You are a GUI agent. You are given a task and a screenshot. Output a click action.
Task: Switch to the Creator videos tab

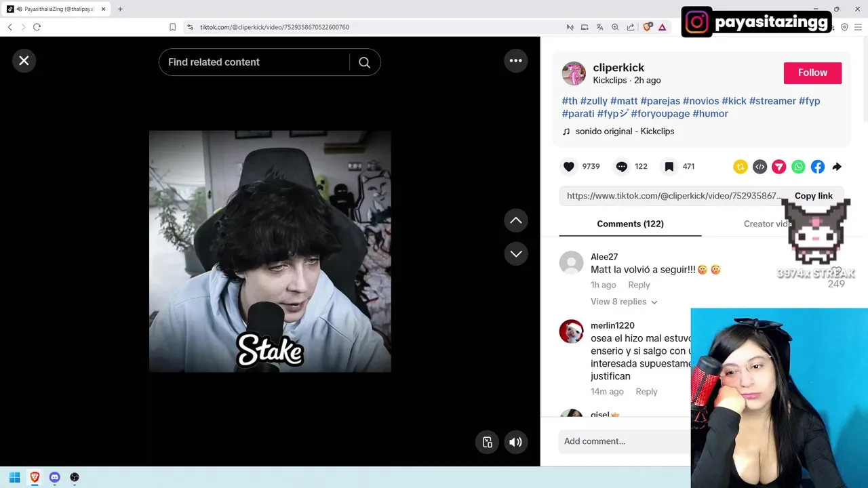click(768, 224)
